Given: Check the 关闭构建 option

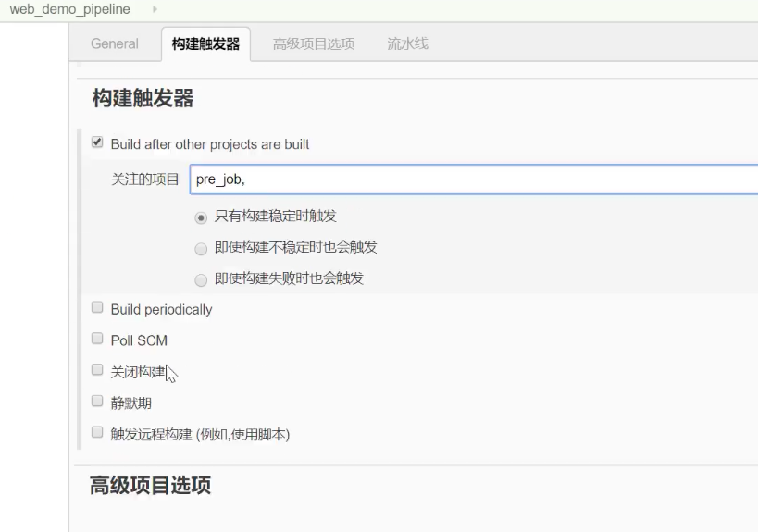Looking at the screenshot, I should [97, 370].
